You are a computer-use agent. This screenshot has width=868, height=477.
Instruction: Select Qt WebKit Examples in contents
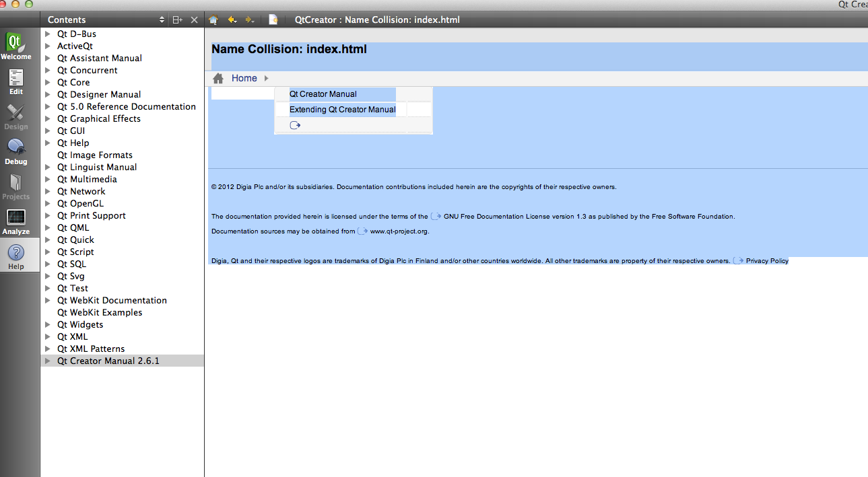100,312
